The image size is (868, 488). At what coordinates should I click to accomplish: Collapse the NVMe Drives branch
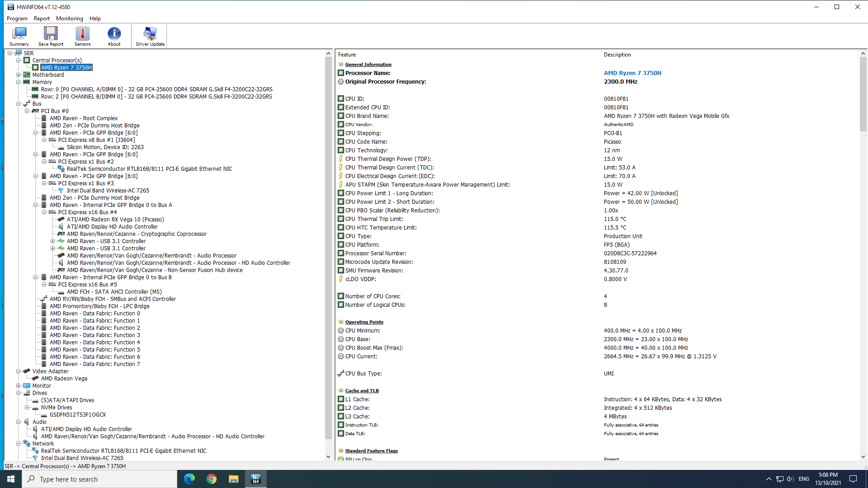(x=27, y=408)
